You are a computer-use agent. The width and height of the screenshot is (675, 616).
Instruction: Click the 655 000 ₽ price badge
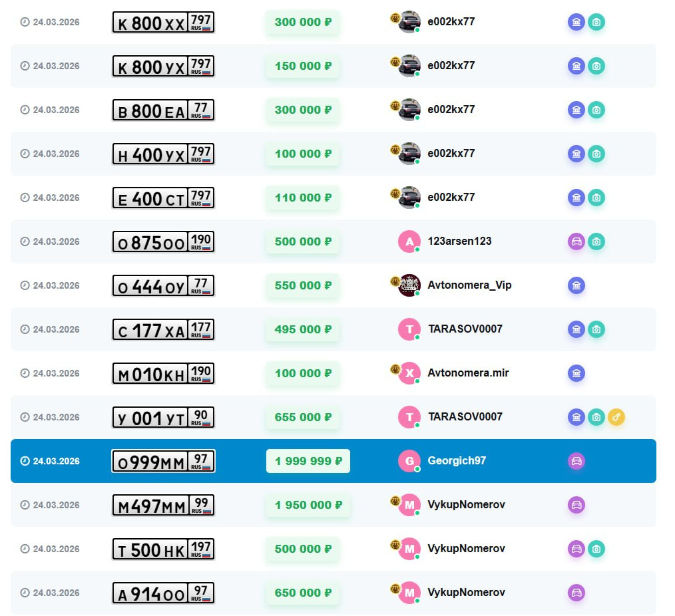(x=303, y=417)
